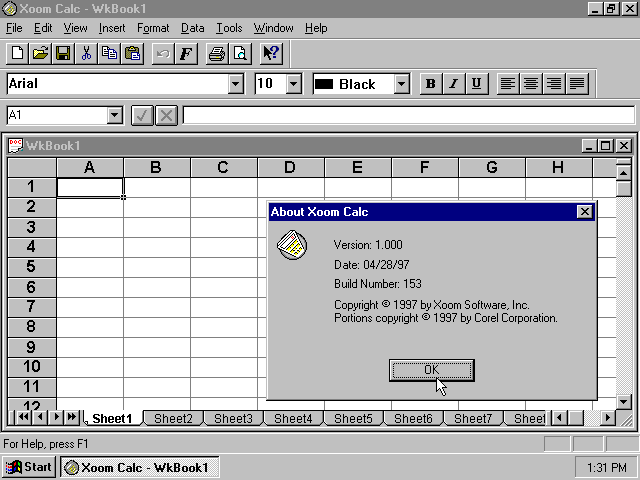Select cell B1 in the grid
The image size is (640, 480).
(157, 188)
